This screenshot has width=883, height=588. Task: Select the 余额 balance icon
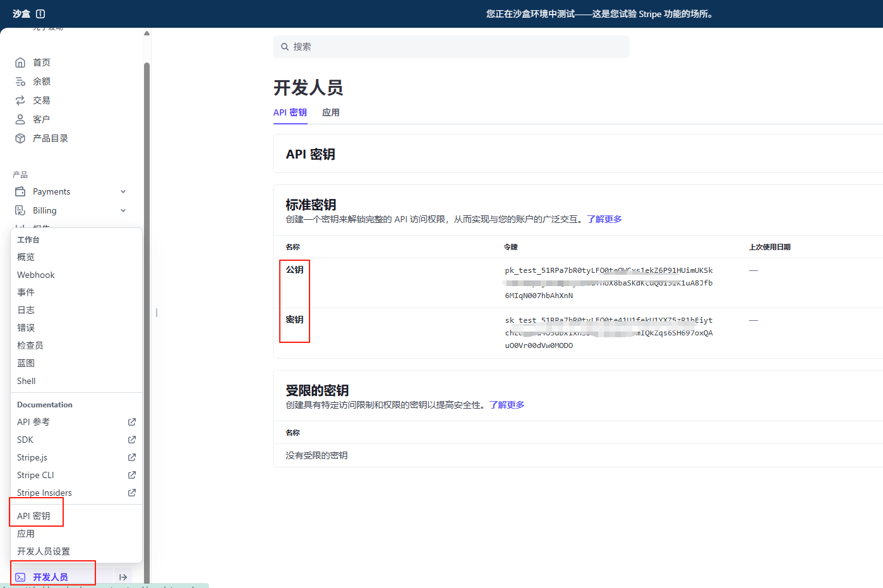click(x=20, y=81)
